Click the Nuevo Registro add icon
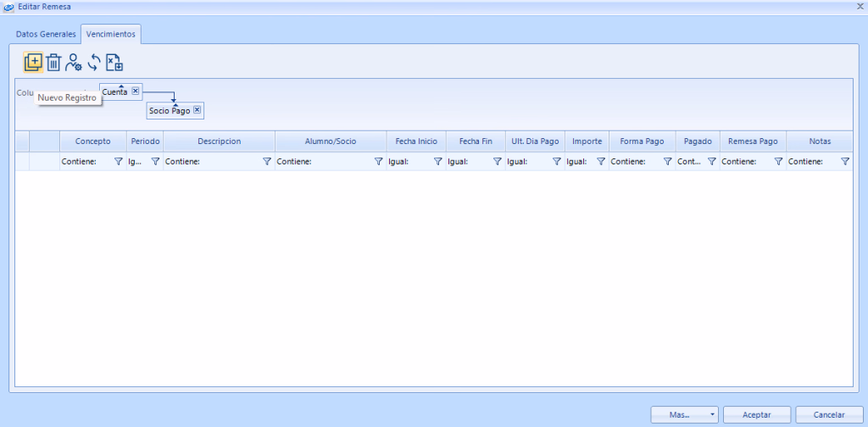This screenshot has height=427, width=868. click(x=33, y=62)
